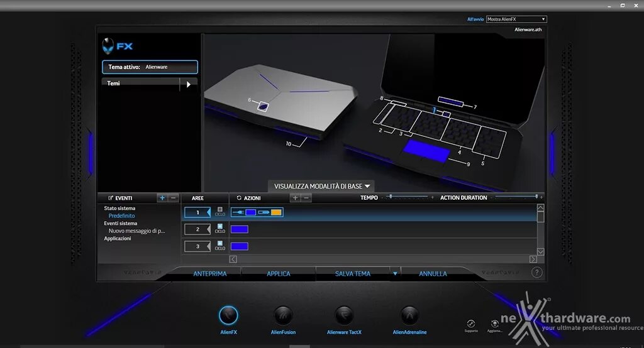Select keyboard zone 5 on laptop
644x348 pixels.
click(489, 141)
